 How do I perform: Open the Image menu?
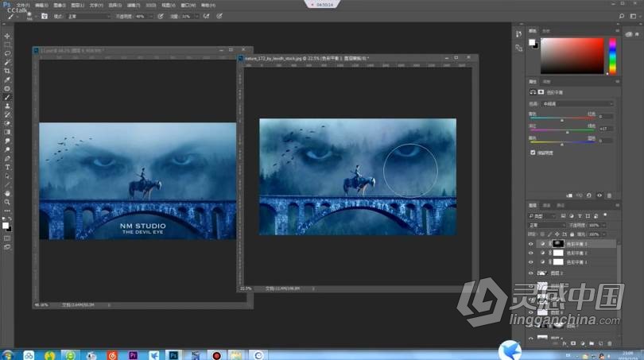pyautogui.click(x=60, y=6)
